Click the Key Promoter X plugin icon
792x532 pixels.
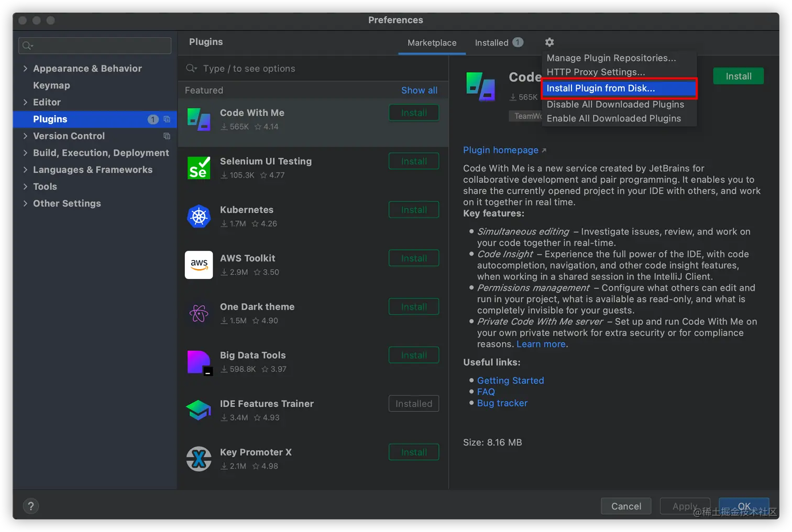point(199,459)
